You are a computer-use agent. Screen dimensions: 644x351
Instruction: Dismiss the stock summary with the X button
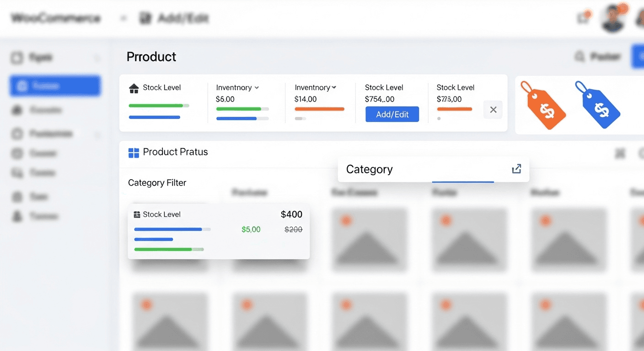493,110
